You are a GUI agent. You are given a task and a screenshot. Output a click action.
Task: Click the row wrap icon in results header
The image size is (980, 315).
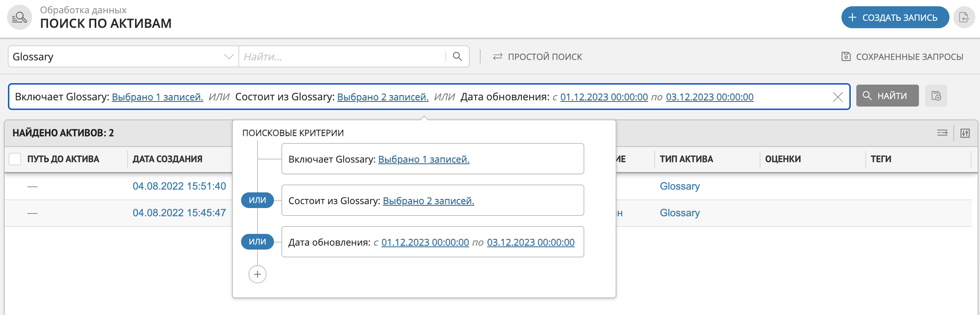coord(942,133)
